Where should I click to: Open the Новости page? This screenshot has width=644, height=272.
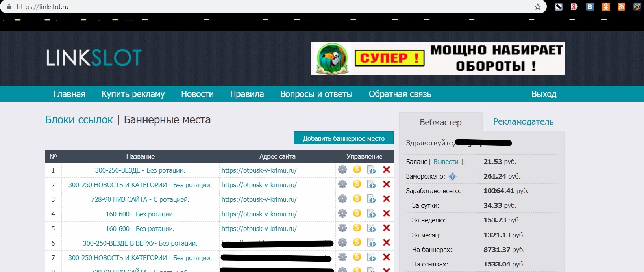pyautogui.click(x=197, y=94)
